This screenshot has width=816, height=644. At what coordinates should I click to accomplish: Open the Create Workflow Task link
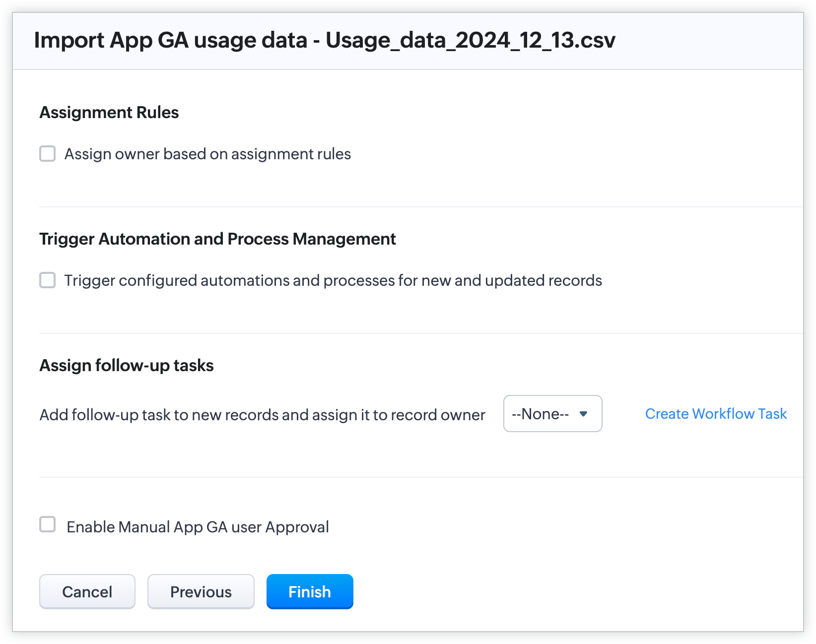pos(715,414)
